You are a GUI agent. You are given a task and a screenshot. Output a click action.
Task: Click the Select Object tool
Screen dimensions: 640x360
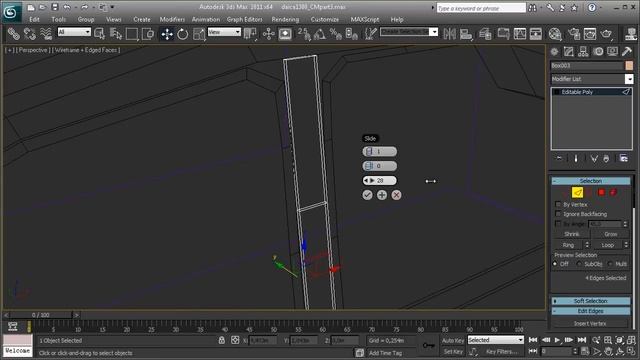coord(99,34)
